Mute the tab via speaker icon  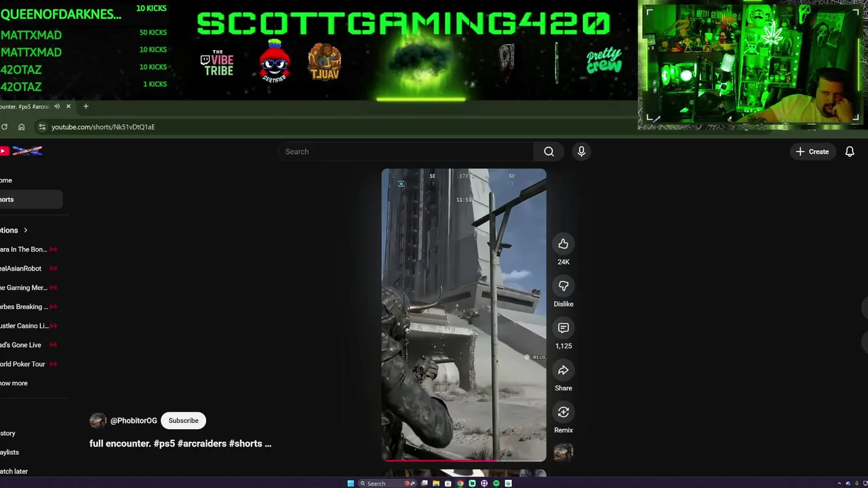click(x=57, y=106)
